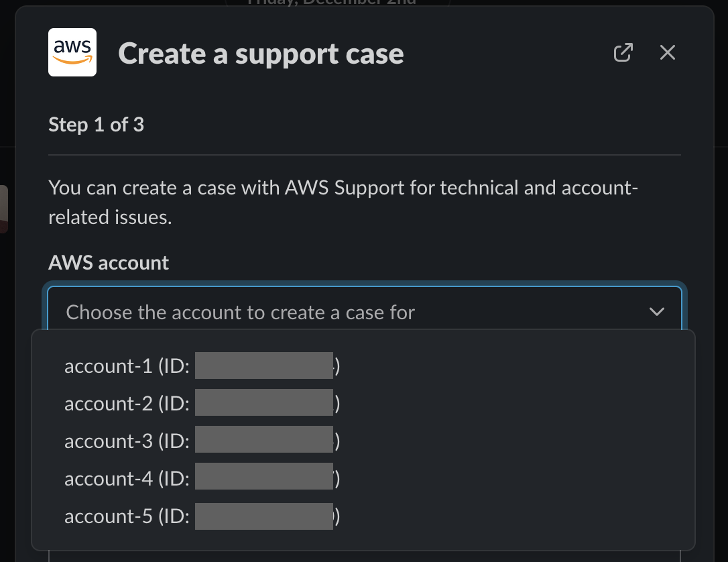Click the AWS account field label
The image size is (728, 562).
point(108,262)
